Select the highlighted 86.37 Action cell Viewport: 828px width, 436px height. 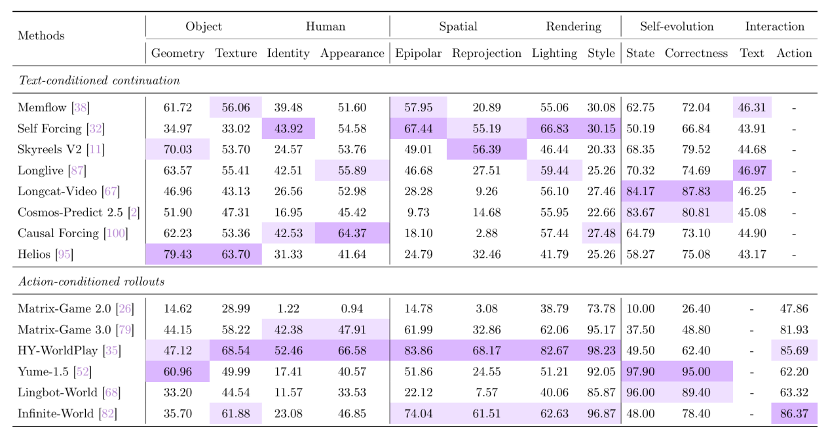[x=794, y=414]
